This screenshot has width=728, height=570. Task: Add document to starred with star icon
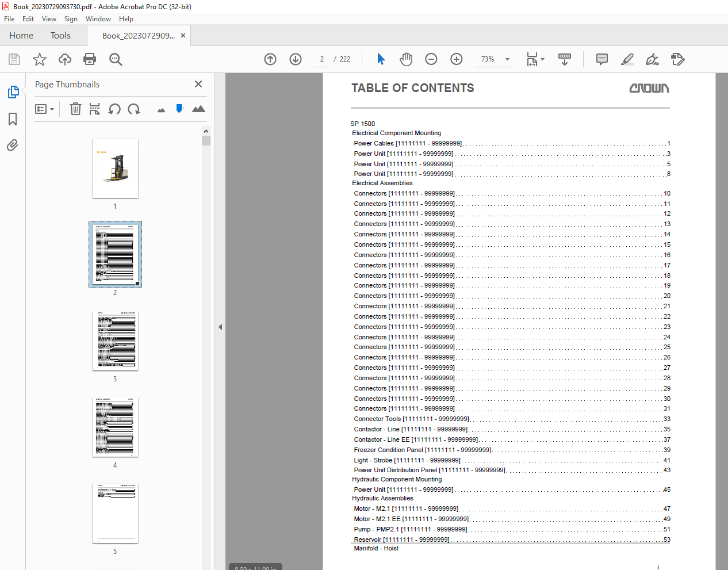pos(40,59)
